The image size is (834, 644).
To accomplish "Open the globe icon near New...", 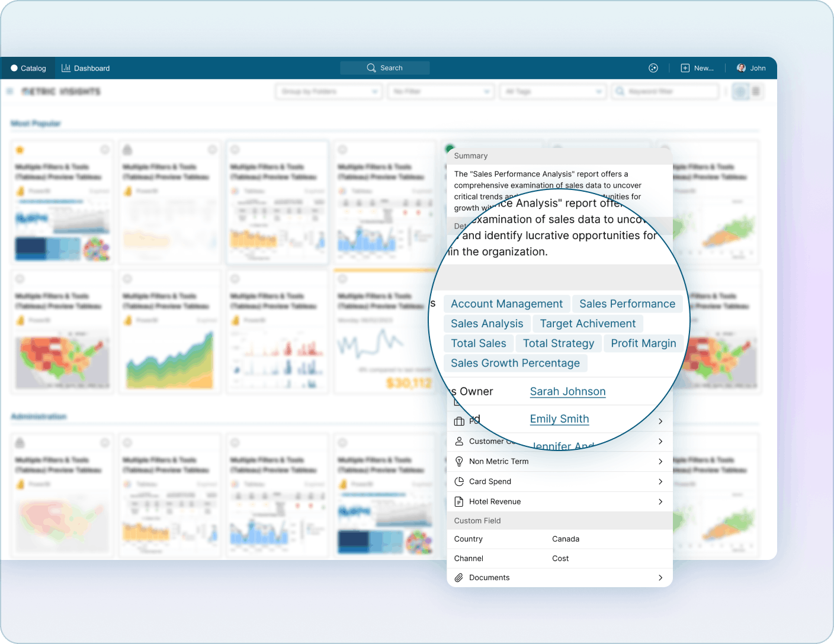I will [x=653, y=67].
